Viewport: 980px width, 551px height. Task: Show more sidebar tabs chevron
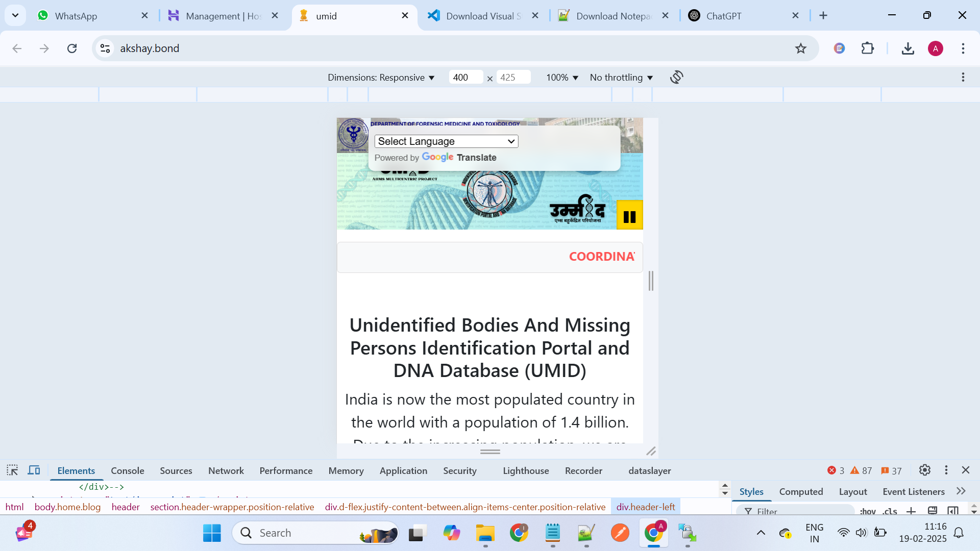tap(961, 491)
